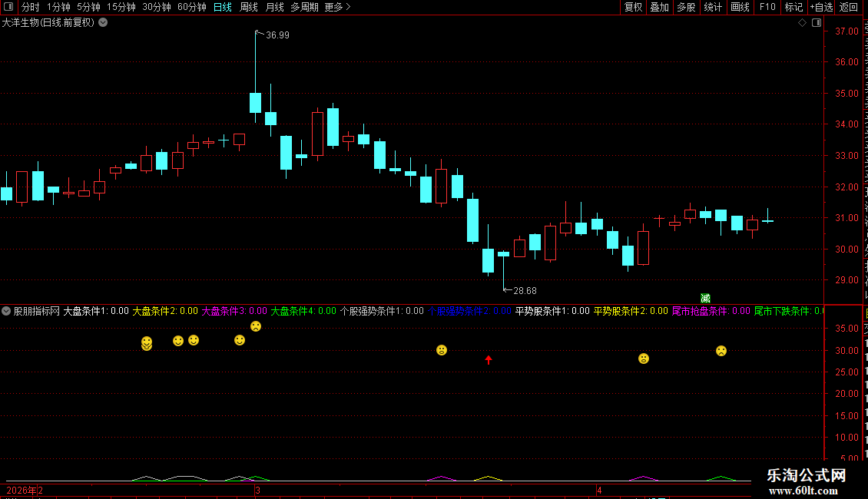Click the 尾市抢盘条件: 0.00 value

711,311
